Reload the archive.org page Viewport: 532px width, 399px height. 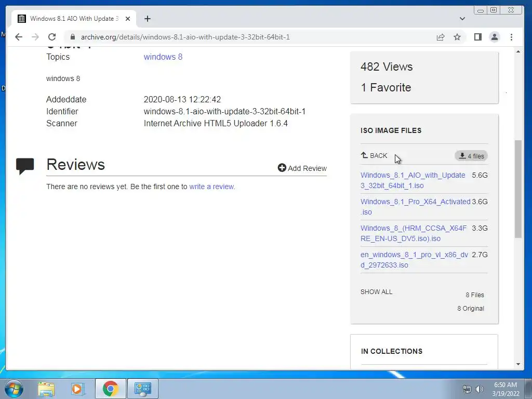click(x=52, y=37)
